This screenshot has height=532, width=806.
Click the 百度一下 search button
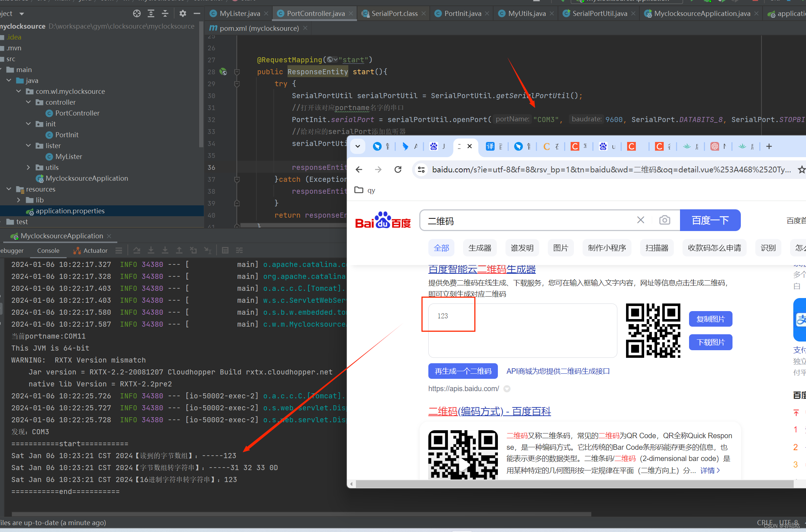tap(710, 220)
